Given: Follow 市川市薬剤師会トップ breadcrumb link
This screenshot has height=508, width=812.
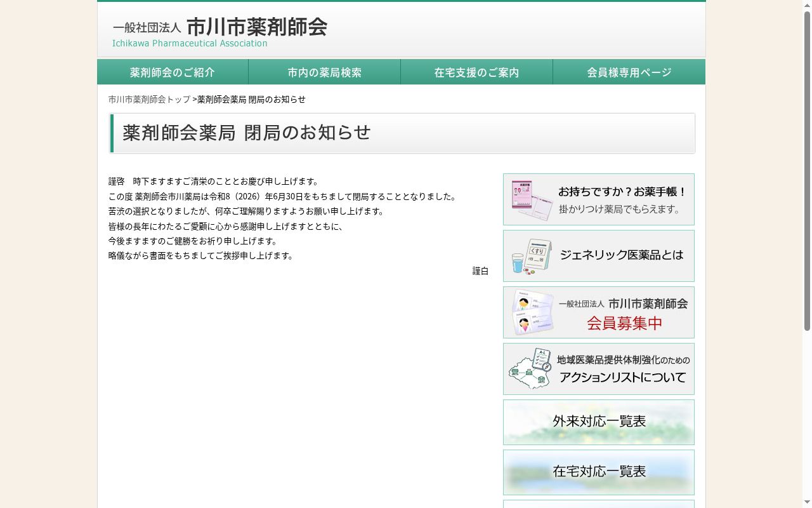Looking at the screenshot, I should (149, 99).
